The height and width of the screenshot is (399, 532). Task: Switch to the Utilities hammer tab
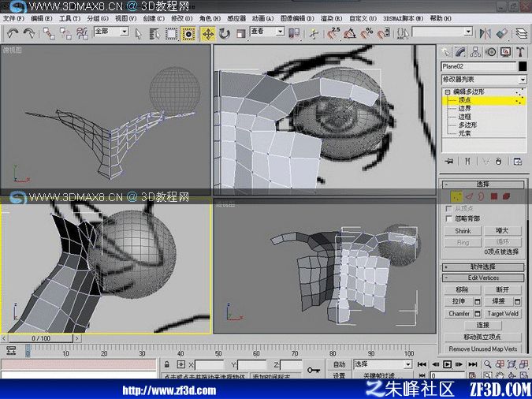pos(520,52)
